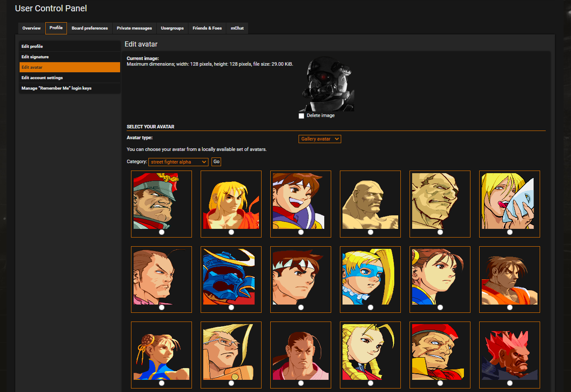Image resolution: width=571 pixels, height=392 pixels.
Task: Click Chun-Li hair buns blue outfit avatar
Action: coord(161,352)
